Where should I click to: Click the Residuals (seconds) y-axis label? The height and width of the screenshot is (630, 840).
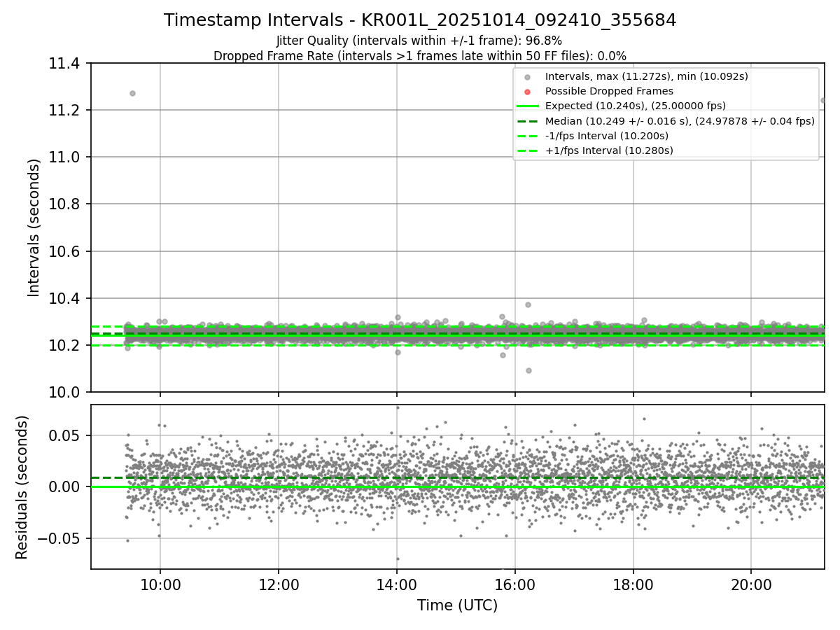pyautogui.click(x=22, y=487)
